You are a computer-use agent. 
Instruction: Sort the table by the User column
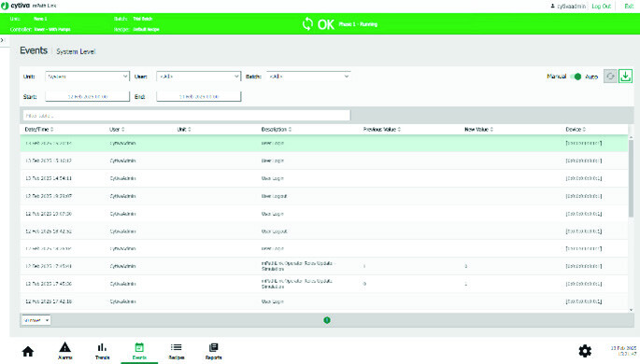tap(117, 129)
